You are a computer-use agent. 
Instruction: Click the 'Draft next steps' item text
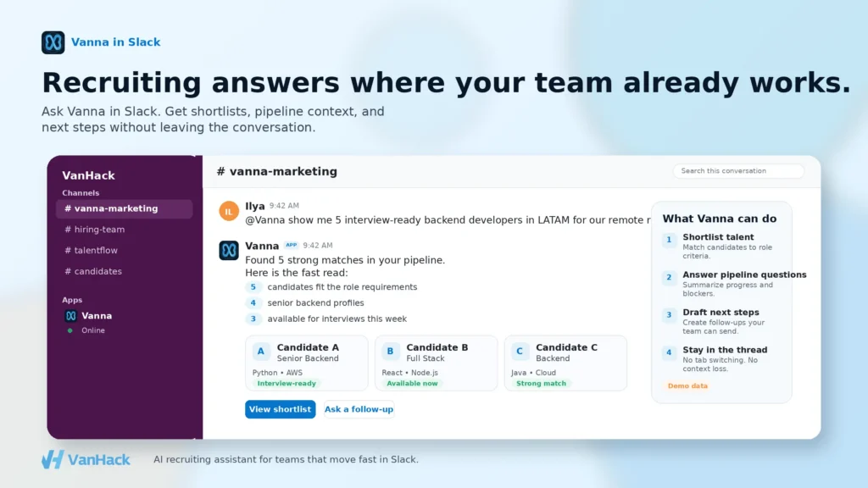point(721,312)
